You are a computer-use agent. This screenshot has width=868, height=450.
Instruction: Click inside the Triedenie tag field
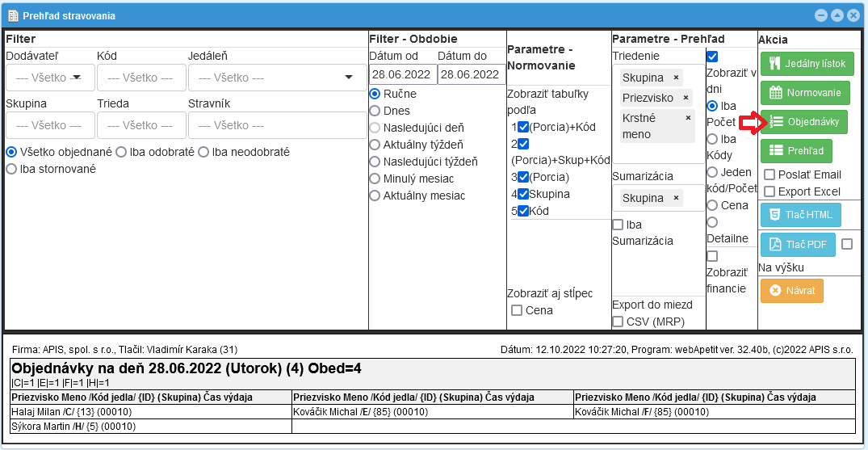(659, 114)
